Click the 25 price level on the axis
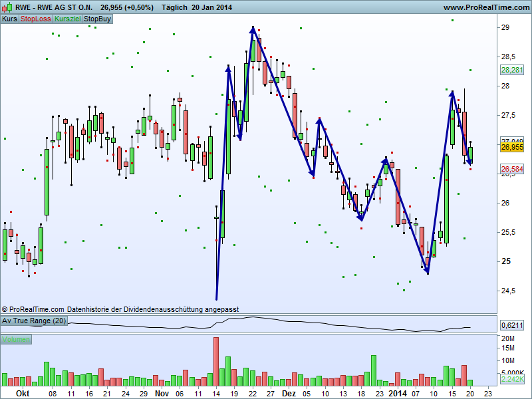Image resolution: width=532 pixels, height=399 pixels. 506,261
